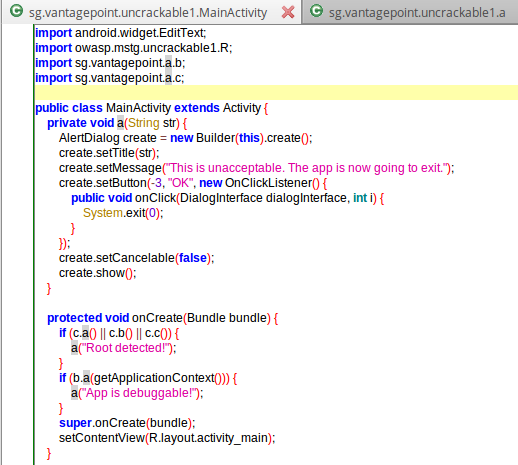Click the green class icon on MainActivity tab
The height and width of the screenshot is (465, 518).
pos(16,11)
